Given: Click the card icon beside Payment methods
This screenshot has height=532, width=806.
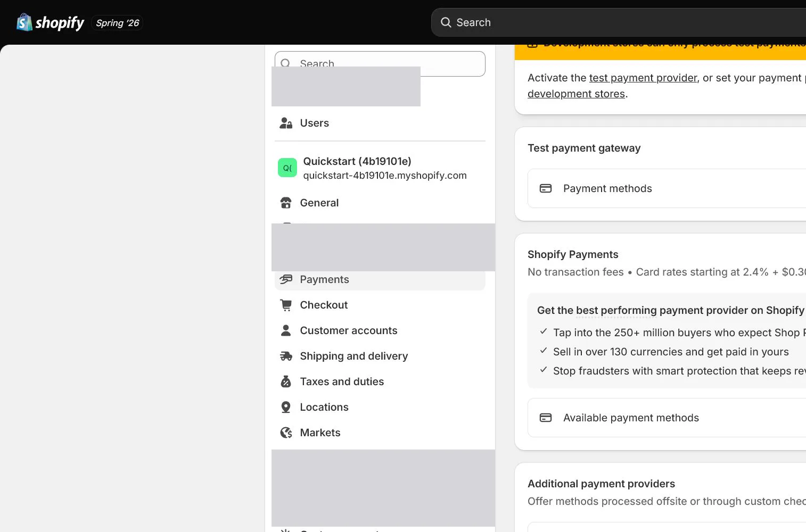Looking at the screenshot, I should [x=546, y=188].
